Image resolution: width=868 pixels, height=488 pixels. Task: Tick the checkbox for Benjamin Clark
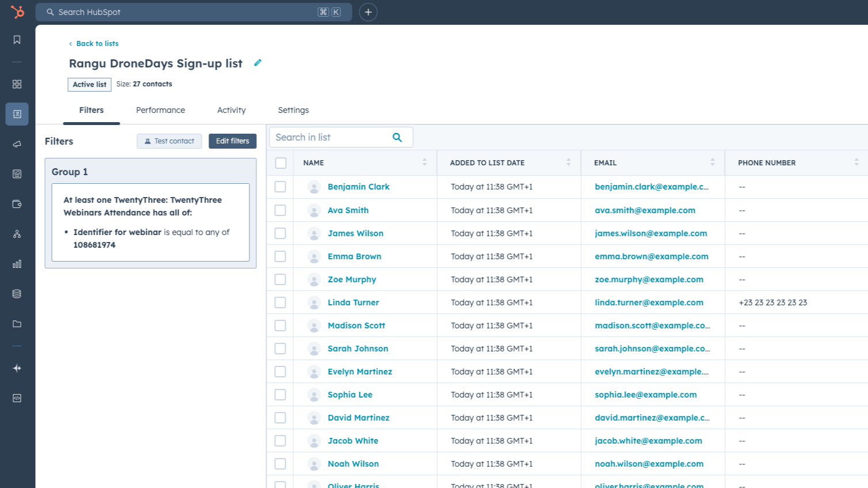coord(281,187)
